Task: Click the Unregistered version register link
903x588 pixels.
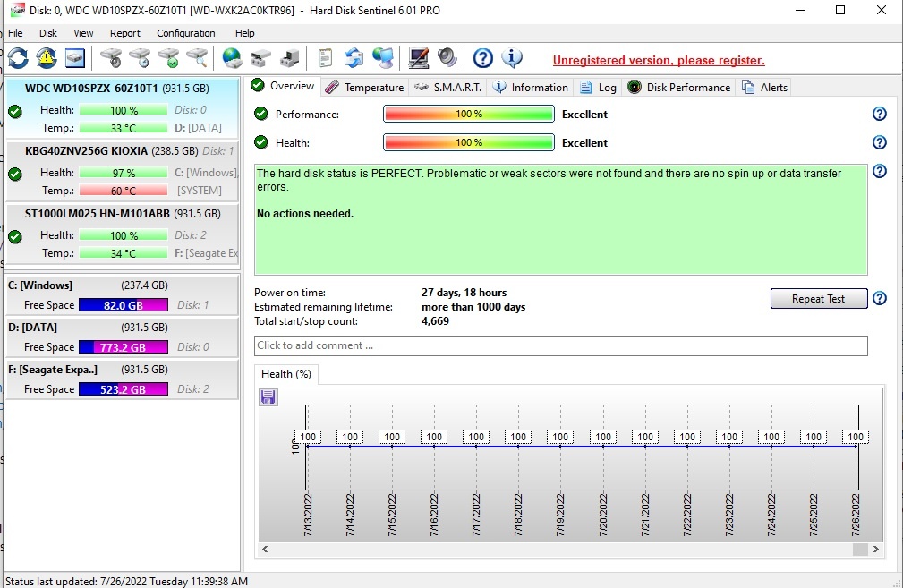Action: pos(659,61)
